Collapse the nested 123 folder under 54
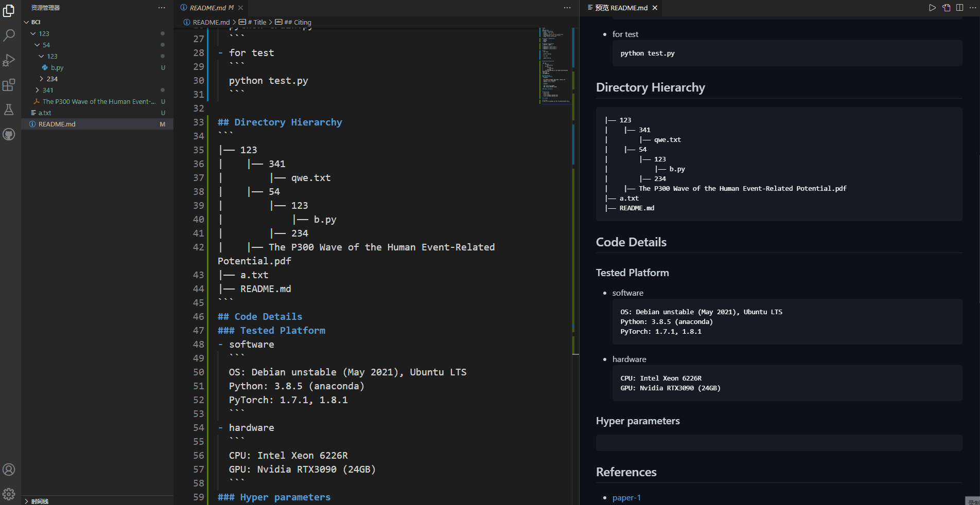980x505 pixels. click(x=41, y=56)
